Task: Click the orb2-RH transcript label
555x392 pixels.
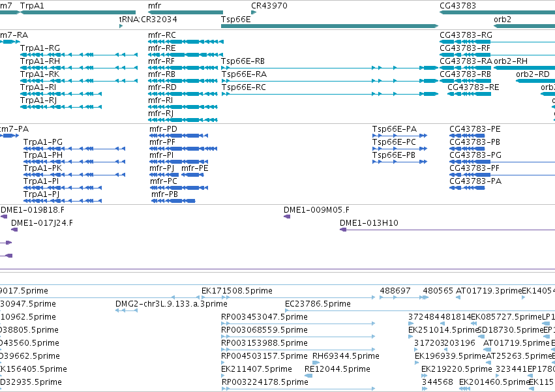Action: pyautogui.click(x=511, y=61)
